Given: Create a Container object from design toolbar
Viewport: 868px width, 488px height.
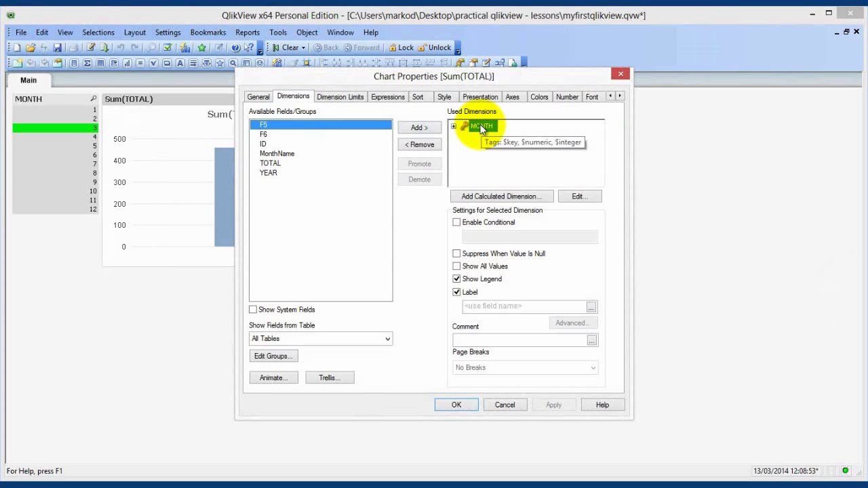Looking at the screenshot, I should [x=246, y=63].
